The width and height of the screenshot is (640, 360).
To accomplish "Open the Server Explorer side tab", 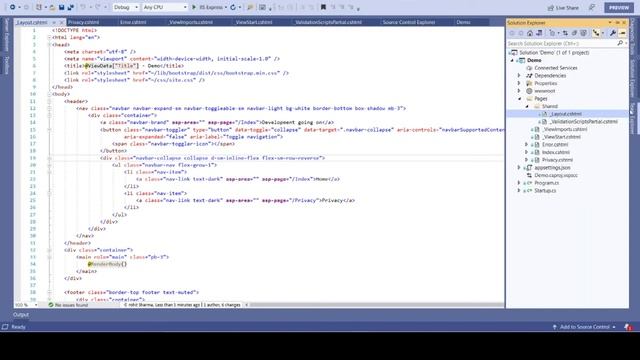I will pos(6,35).
